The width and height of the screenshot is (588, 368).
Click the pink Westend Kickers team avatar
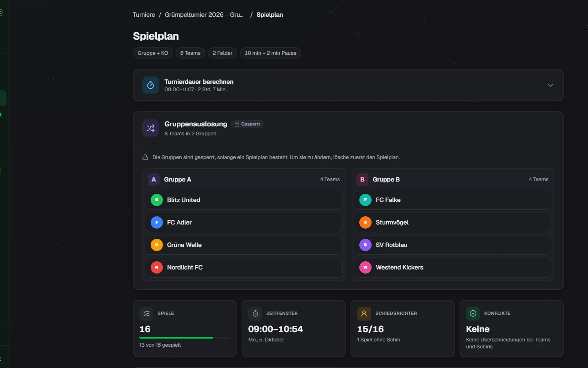coord(365,267)
